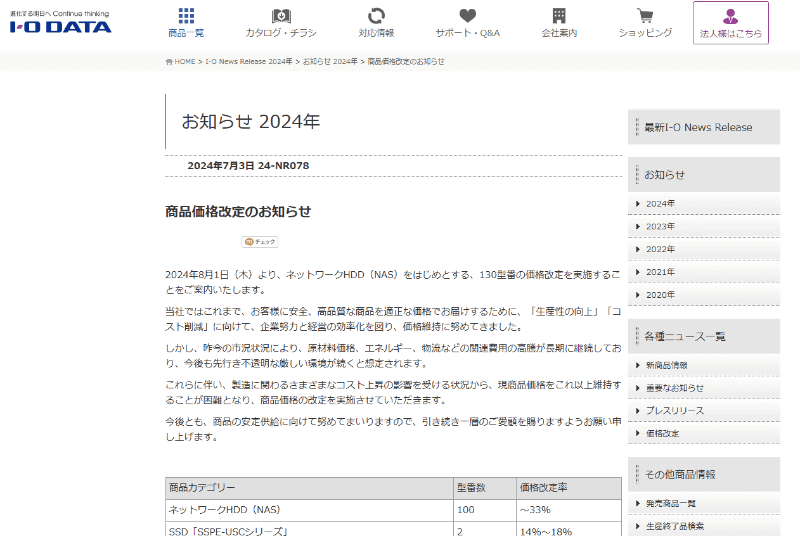Click the arrow beside 価格改定
Image resolution: width=800 pixels, height=536 pixels.
(x=638, y=433)
